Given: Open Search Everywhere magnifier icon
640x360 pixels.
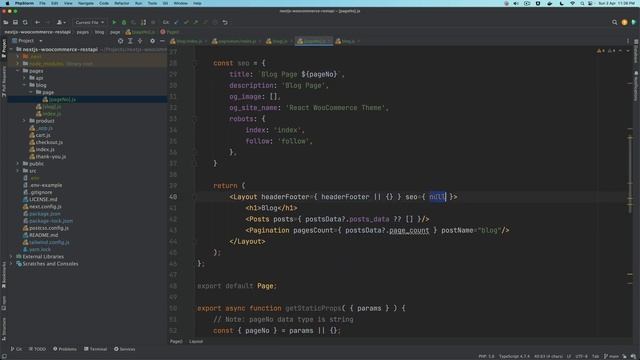Looking at the screenshot, I should (615, 22).
